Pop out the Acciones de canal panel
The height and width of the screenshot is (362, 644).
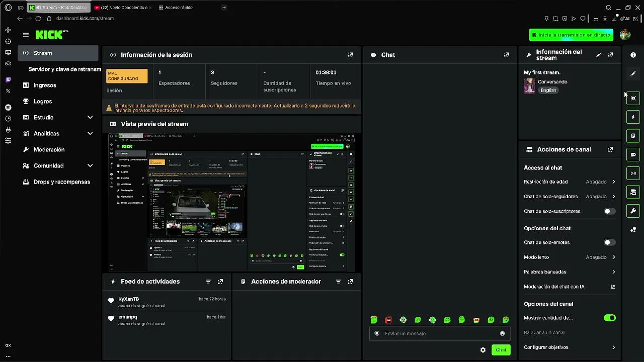[610, 149]
